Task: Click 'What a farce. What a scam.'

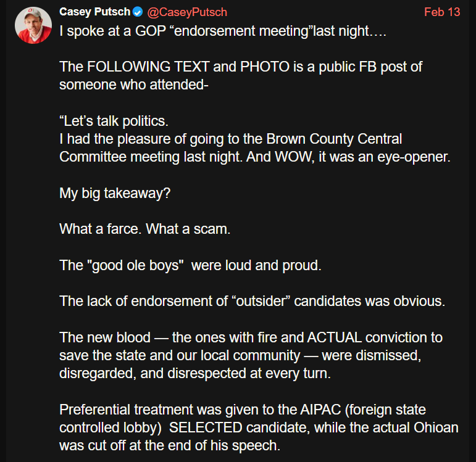Action: (144, 229)
